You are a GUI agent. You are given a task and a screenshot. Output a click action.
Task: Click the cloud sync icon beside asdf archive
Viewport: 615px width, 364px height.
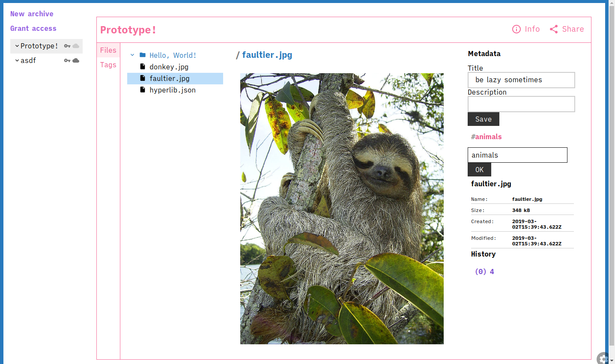(x=76, y=60)
